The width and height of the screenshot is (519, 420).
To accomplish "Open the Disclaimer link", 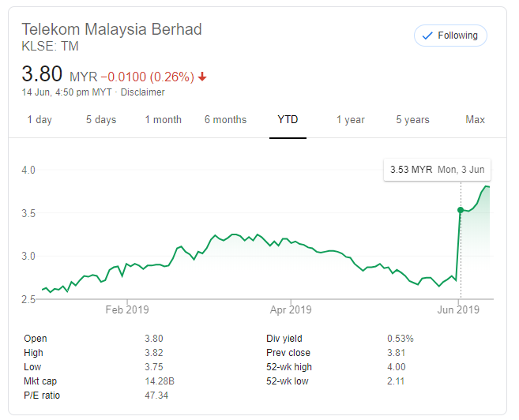I will (x=143, y=92).
